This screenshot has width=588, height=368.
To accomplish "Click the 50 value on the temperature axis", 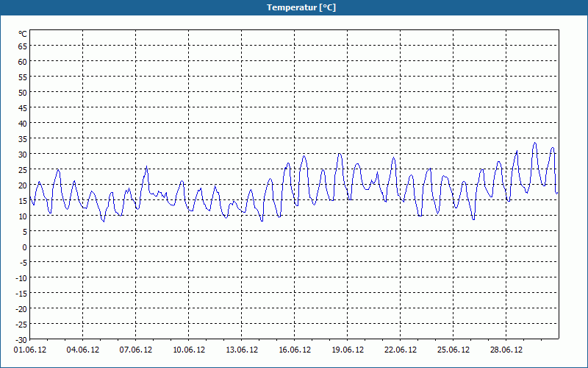I will point(23,93).
